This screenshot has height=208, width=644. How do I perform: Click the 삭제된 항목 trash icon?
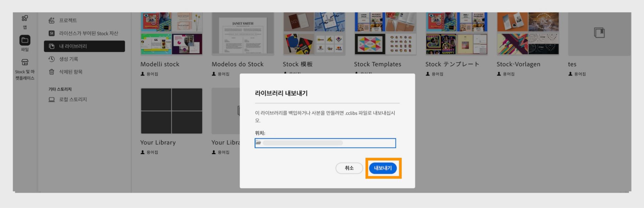click(x=52, y=72)
